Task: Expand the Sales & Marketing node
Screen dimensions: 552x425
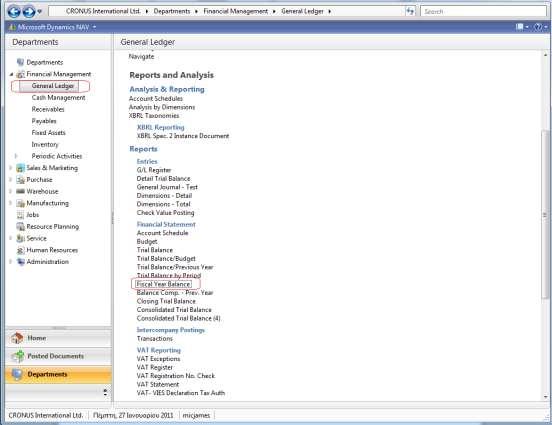Action: point(11,168)
